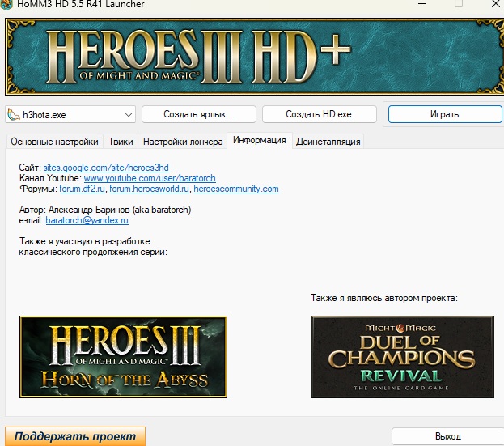Open the Твики tab
Image resolution: width=504 pixels, height=446 pixels.
point(121,142)
